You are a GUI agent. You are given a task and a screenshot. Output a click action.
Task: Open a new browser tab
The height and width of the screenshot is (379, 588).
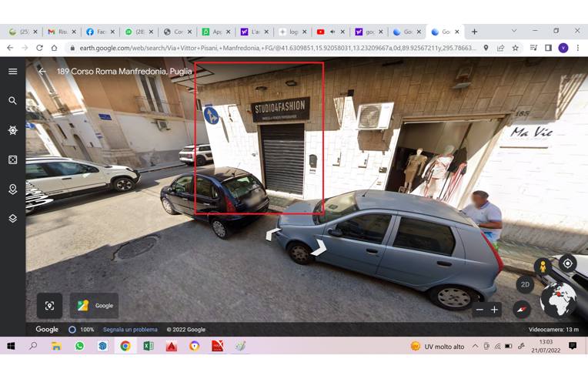point(474,32)
